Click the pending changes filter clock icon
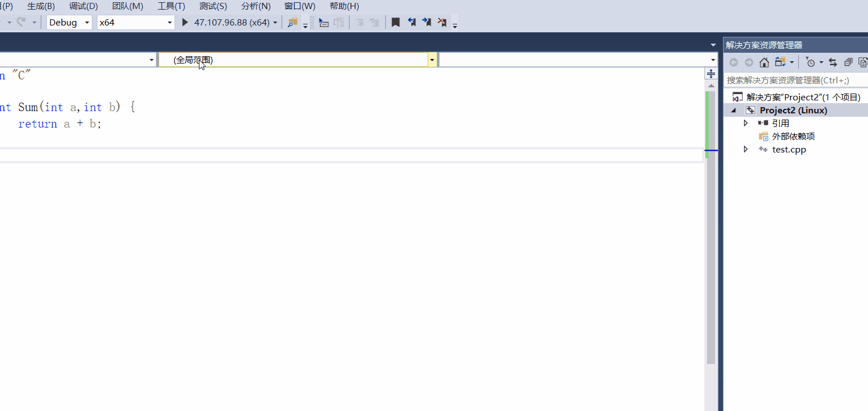 coord(810,62)
